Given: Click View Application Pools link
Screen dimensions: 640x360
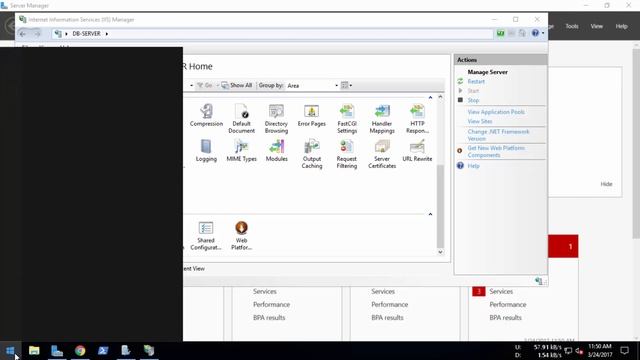Looking at the screenshot, I should tap(496, 112).
